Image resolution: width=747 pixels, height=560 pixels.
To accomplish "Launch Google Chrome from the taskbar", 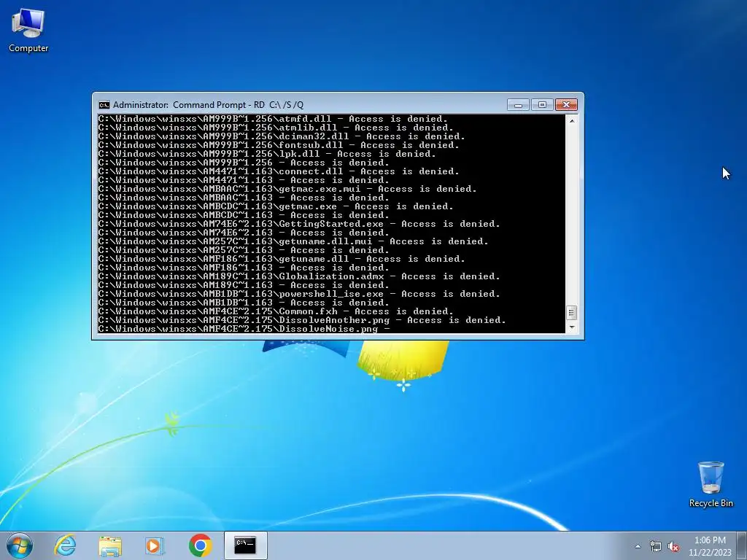I will 200,545.
